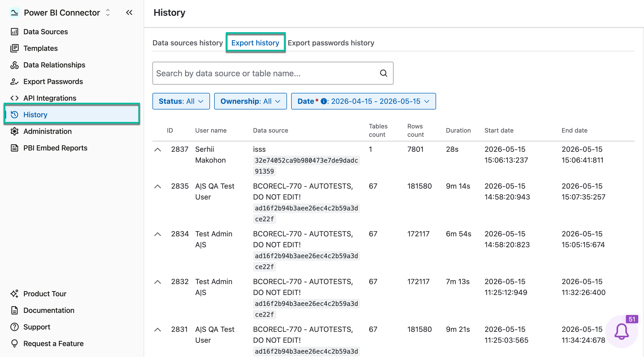Go to Templates in sidebar

40,48
